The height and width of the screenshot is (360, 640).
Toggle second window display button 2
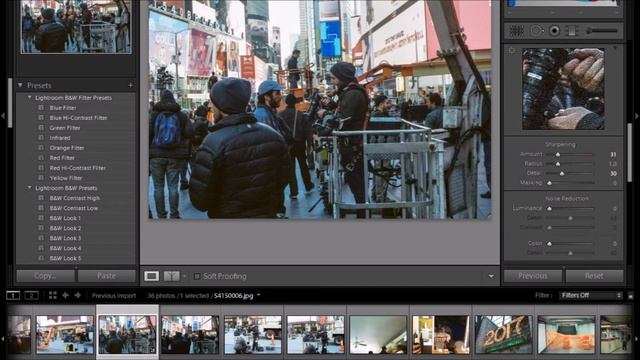(32, 296)
